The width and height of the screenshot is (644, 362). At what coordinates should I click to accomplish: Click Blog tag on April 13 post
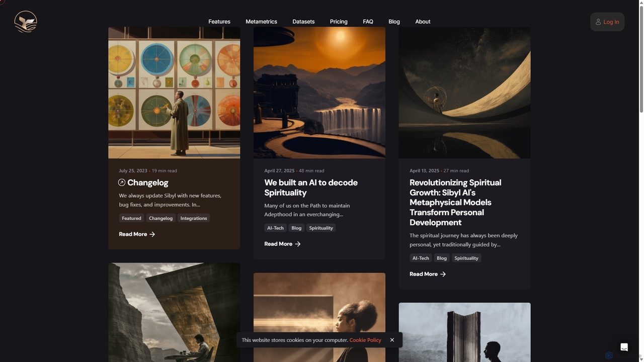pos(442,258)
